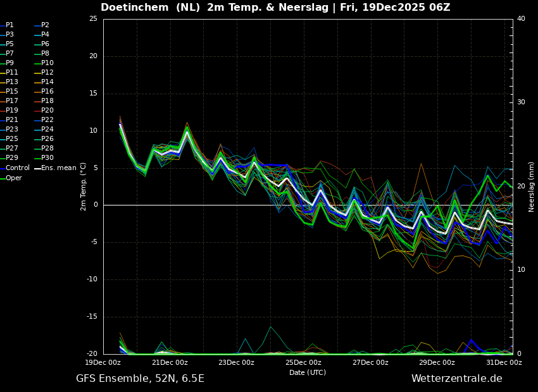Click the 29Dec 00z date tick label
The width and height of the screenshot is (538, 392).
pyautogui.click(x=437, y=362)
